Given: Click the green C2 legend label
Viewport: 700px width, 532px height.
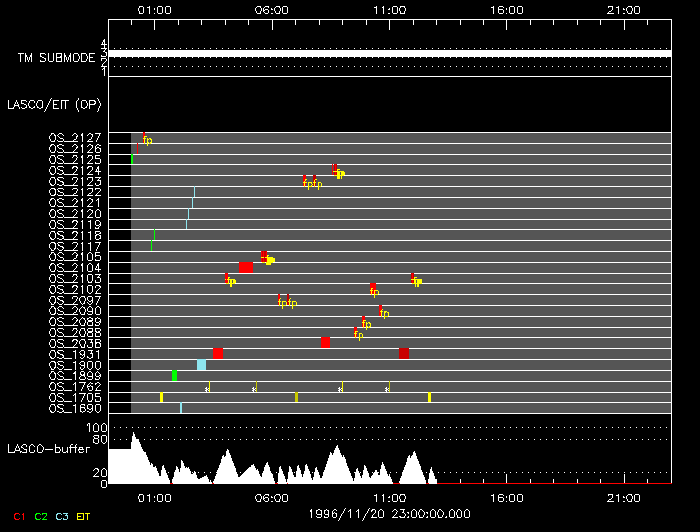Looking at the screenshot, I should pos(41,516).
